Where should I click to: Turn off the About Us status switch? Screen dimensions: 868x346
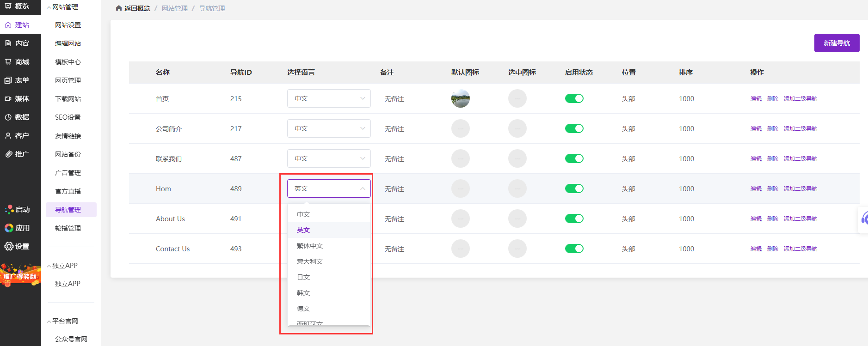(x=574, y=219)
